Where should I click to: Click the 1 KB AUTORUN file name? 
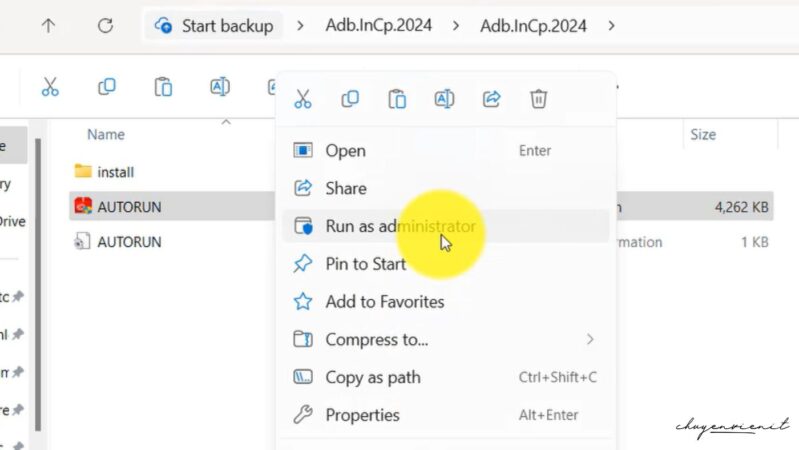(129, 242)
